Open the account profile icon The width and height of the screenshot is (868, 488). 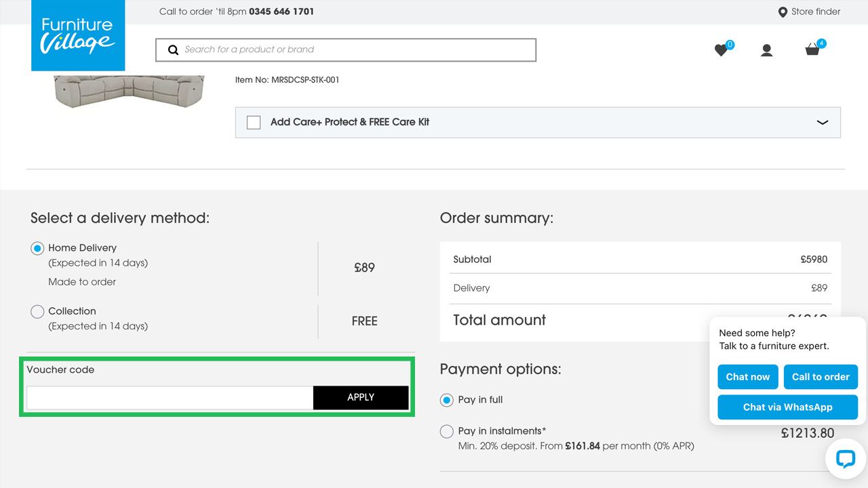767,50
